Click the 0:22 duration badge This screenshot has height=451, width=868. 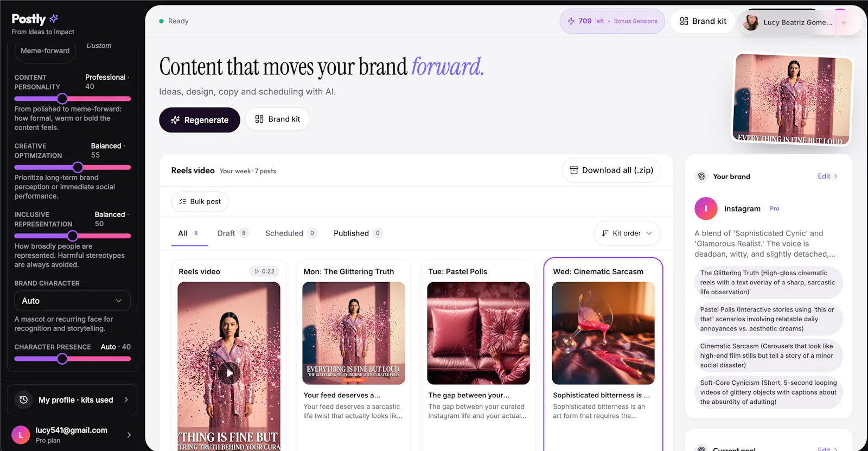pos(264,271)
